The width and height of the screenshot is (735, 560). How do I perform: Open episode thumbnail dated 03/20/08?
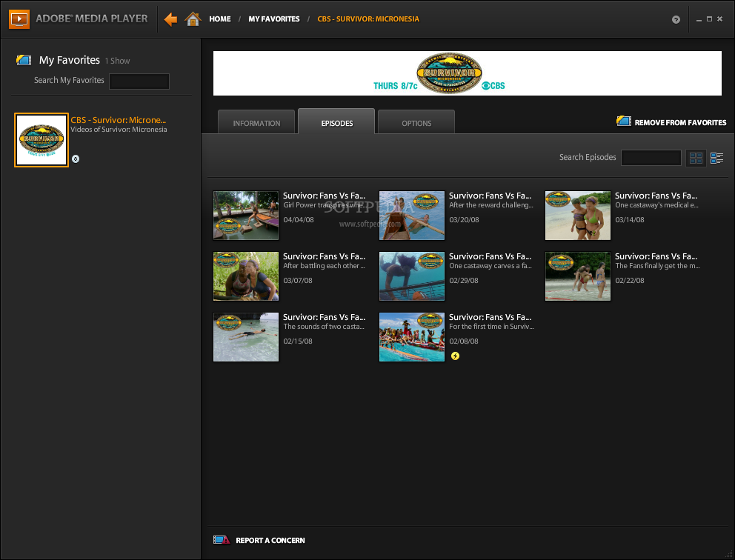click(x=411, y=215)
